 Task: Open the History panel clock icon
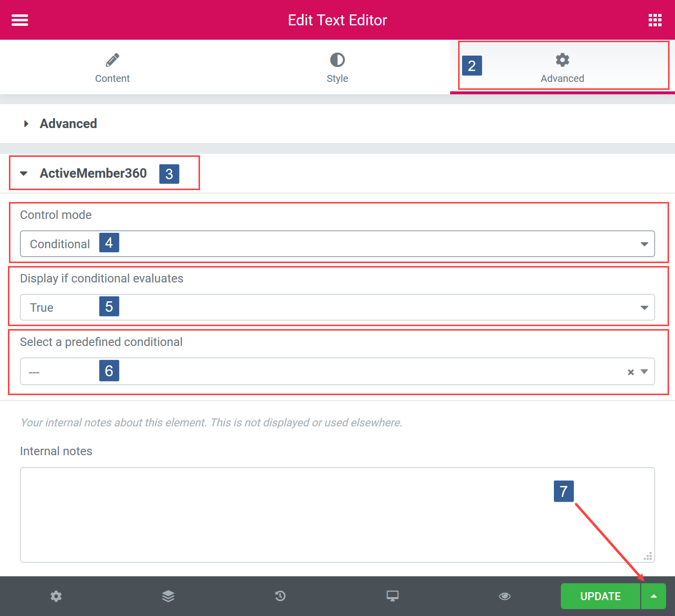pyautogui.click(x=280, y=596)
